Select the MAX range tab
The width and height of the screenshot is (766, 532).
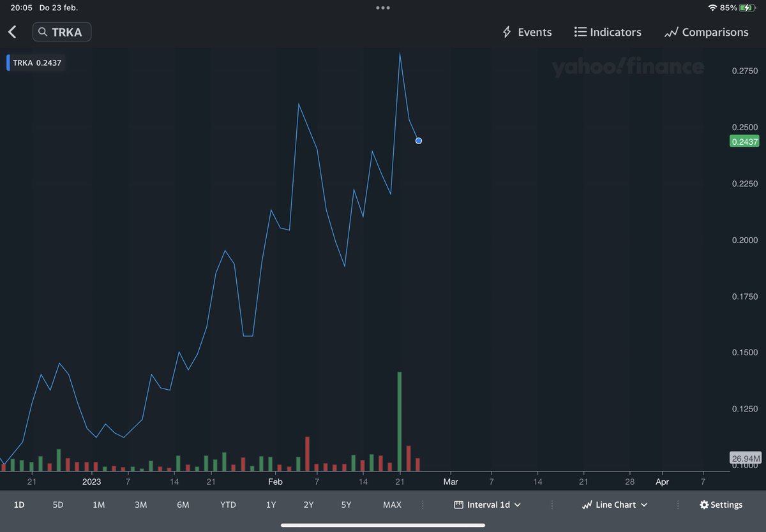point(392,505)
